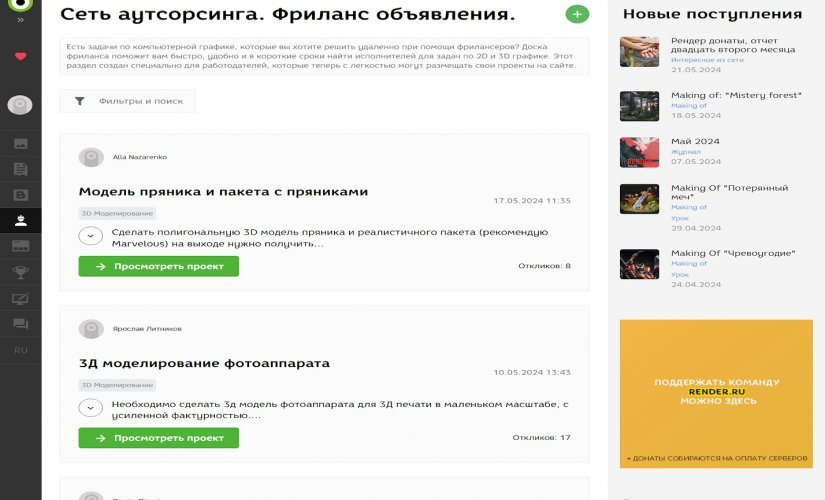Open the articles document icon in sidebar

(x=21, y=169)
